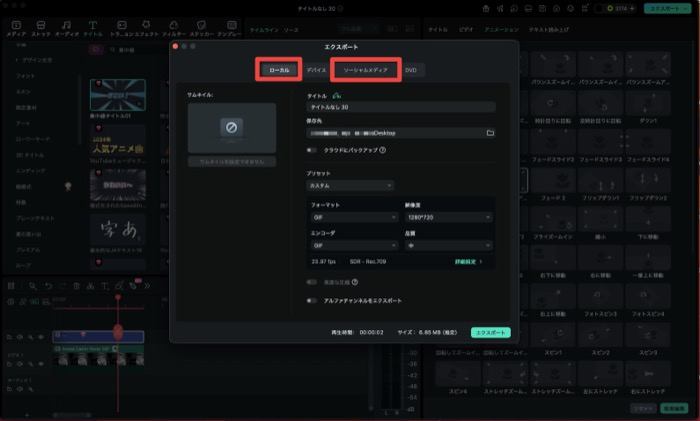Select the blue title clip on timeline

tap(98, 336)
